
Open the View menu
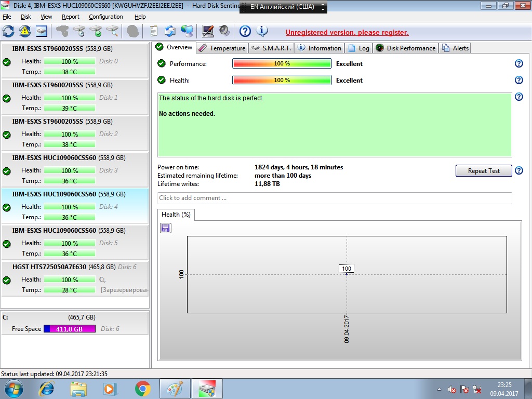(x=46, y=17)
